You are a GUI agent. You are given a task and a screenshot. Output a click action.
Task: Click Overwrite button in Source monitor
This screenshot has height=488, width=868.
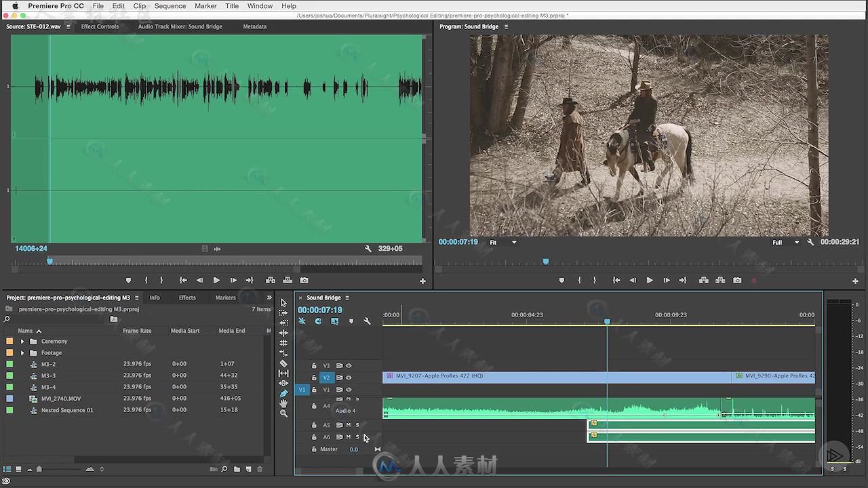pyautogui.click(x=288, y=281)
